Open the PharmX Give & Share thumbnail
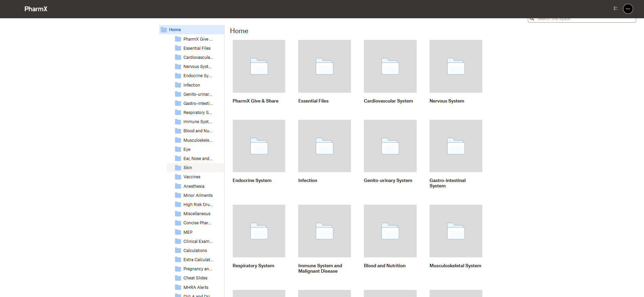Screen dimensions: 644x297 (x=259, y=66)
